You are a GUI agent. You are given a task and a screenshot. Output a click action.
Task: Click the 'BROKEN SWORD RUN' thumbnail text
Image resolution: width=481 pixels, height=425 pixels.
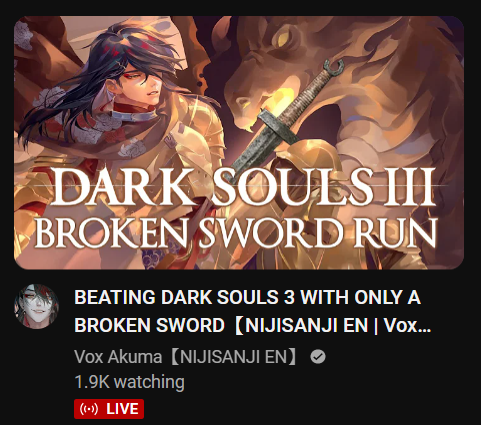236,232
